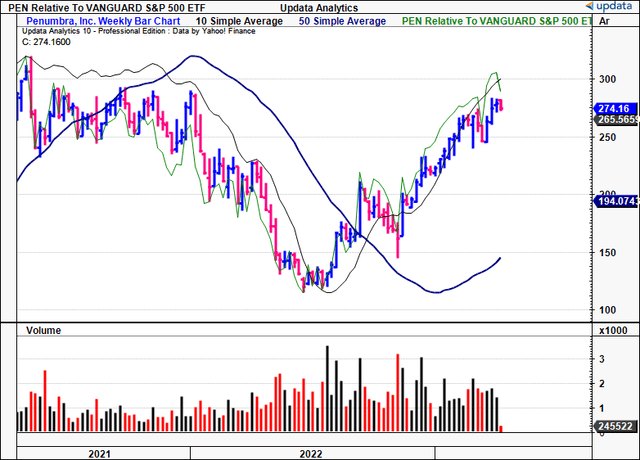Image resolution: width=640 pixels, height=460 pixels.
Task: Click the 'Volume' panel label
Action: (x=43, y=330)
